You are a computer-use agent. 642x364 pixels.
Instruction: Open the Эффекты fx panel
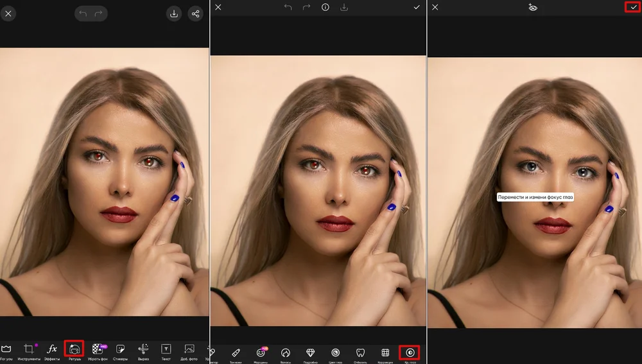coord(51,352)
